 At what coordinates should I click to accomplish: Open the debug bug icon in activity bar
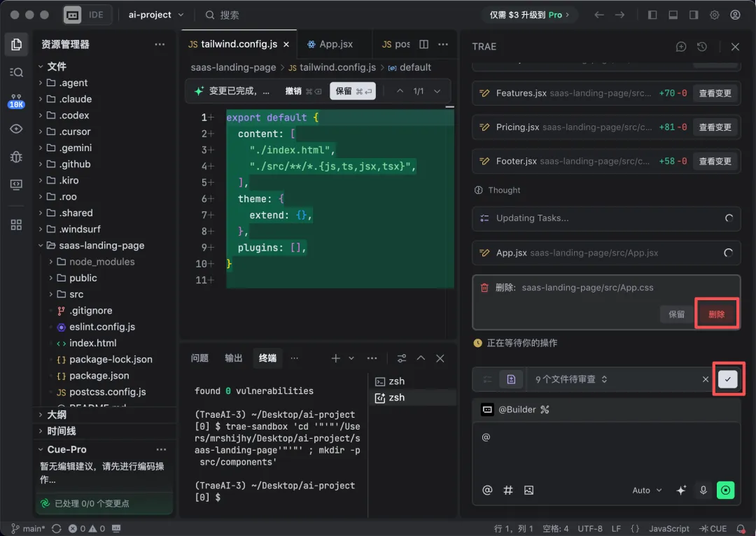(x=16, y=157)
